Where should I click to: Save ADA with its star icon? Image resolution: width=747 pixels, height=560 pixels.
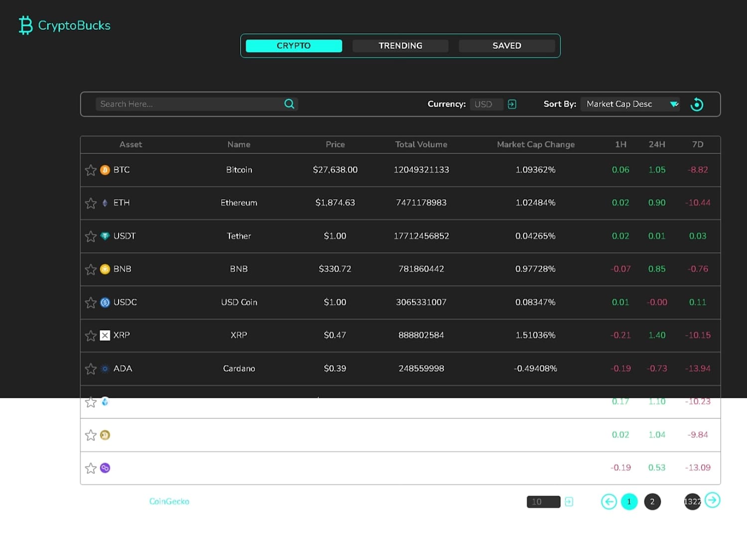point(91,369)
